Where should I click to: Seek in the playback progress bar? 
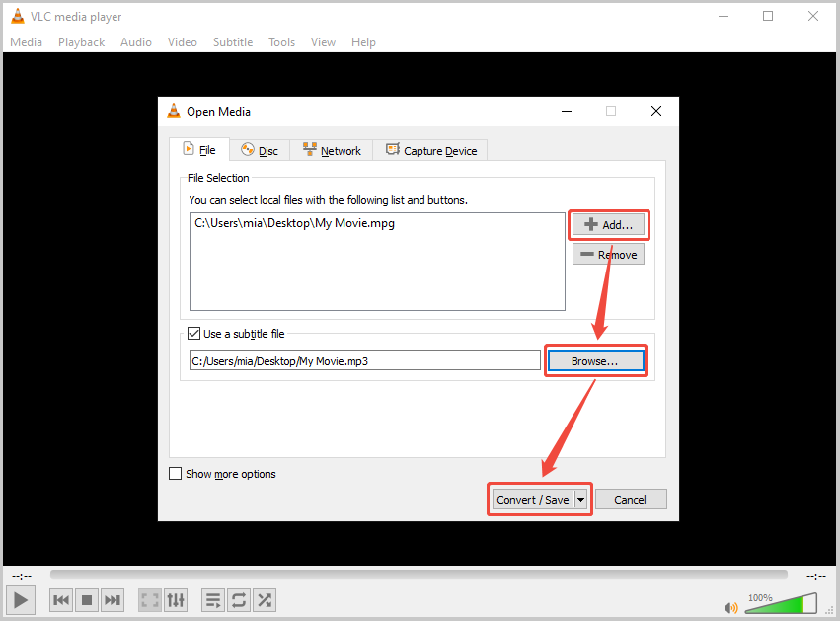click(419, 575)
